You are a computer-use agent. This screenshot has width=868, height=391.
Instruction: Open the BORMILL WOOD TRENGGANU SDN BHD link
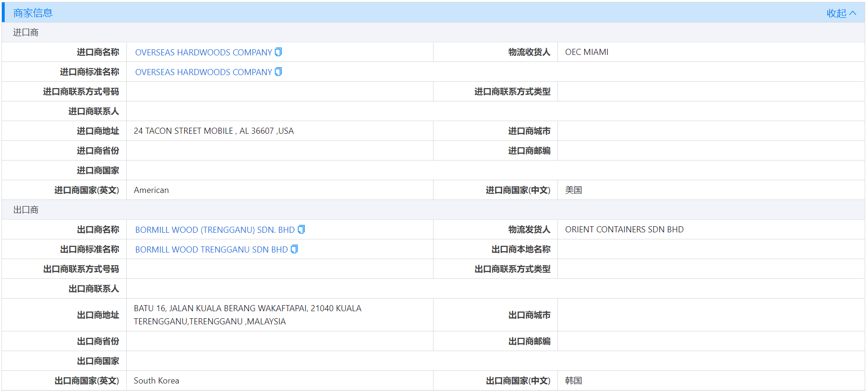[x=211, y=250]
